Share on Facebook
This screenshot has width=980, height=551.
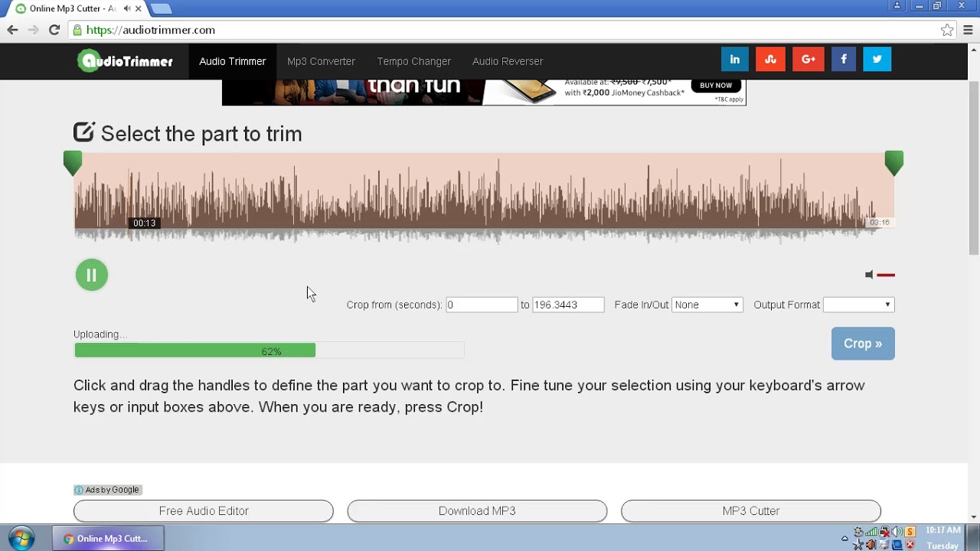click(844, 59)
